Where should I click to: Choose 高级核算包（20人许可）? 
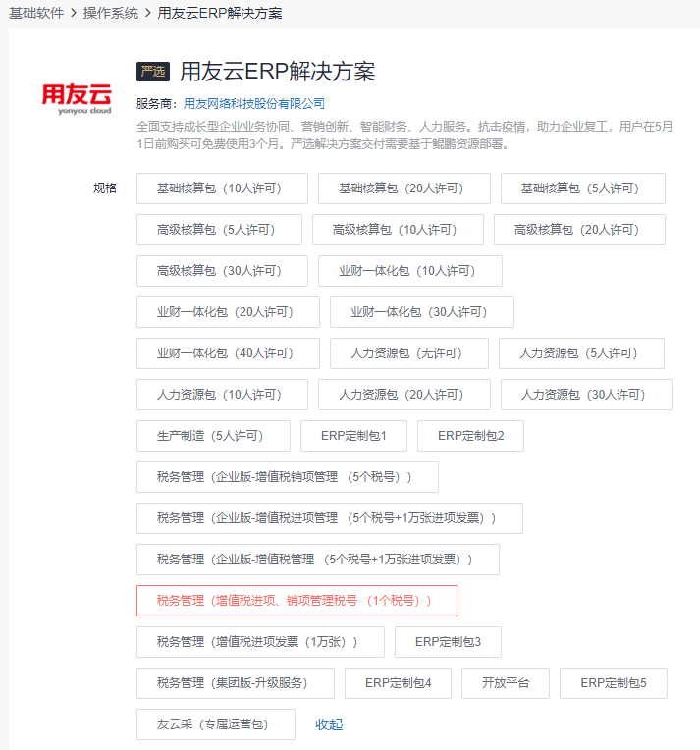pyautogui.click(x=579, y=230)
